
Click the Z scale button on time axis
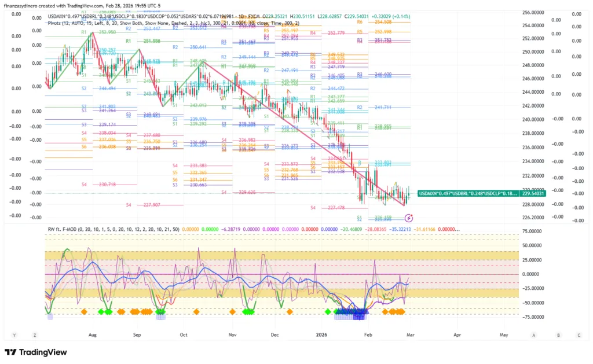click(x=35, y=334)
